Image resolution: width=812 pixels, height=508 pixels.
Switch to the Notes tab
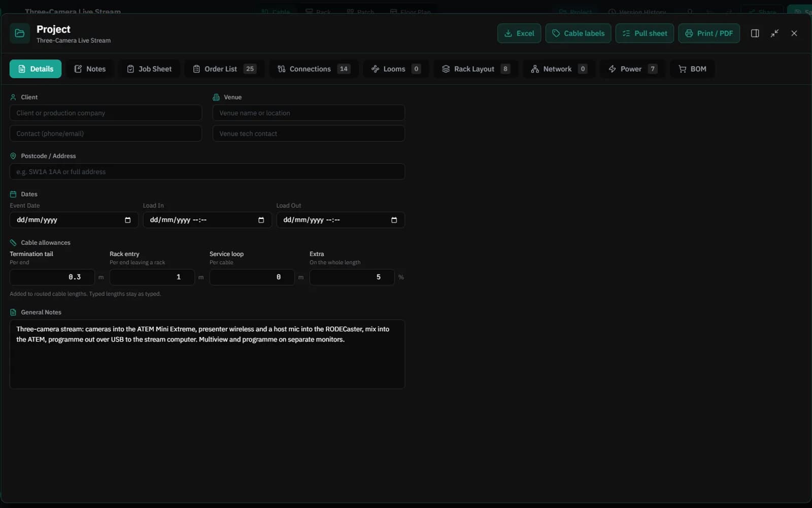click(x=90, y=69)
